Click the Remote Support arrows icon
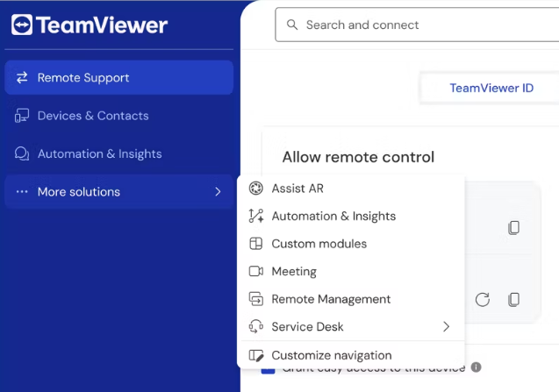 coord(22,77)
